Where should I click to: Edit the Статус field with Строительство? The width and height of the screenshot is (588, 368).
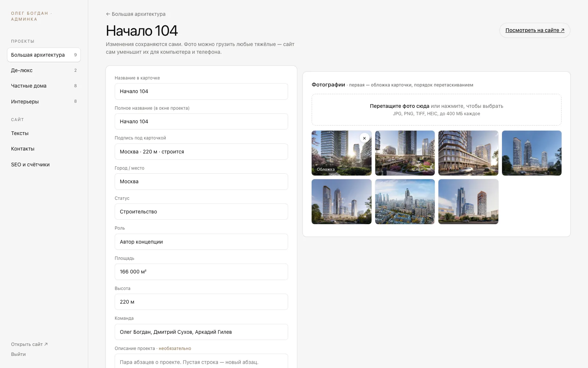[x=201, y=212]
